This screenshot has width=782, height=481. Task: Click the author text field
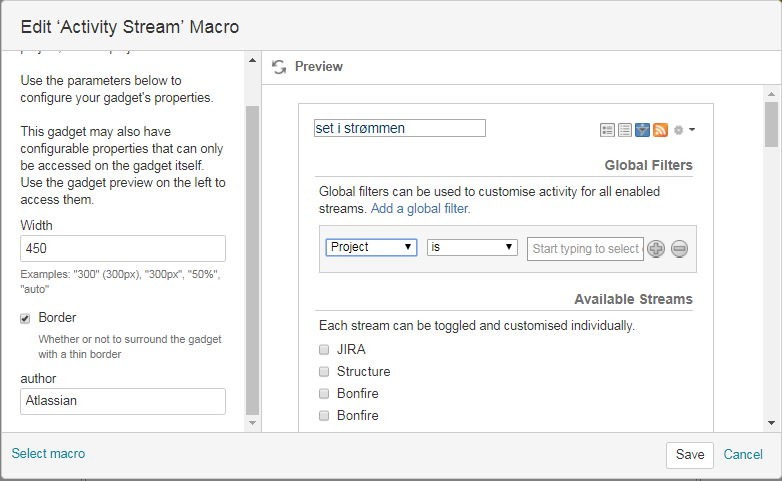pos(123,401)
